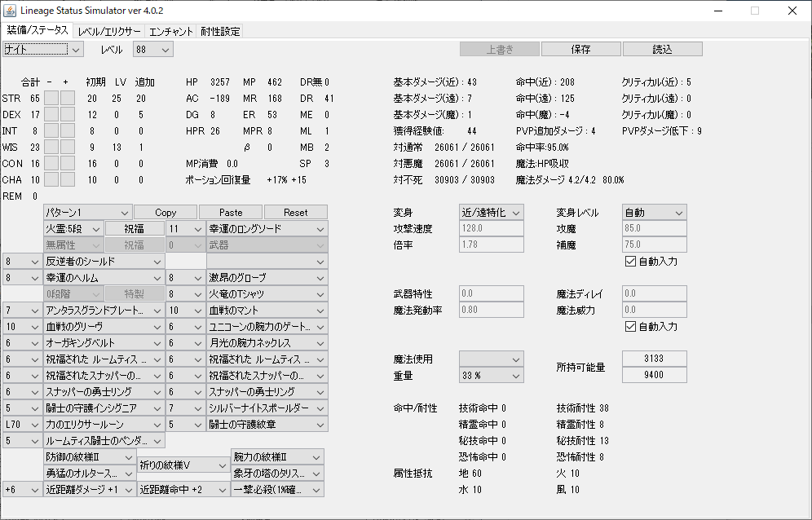The width and height of the screenshot is (812, 520).
Task: Open the L70 rune level dropdown
Action: pos(22,425)
